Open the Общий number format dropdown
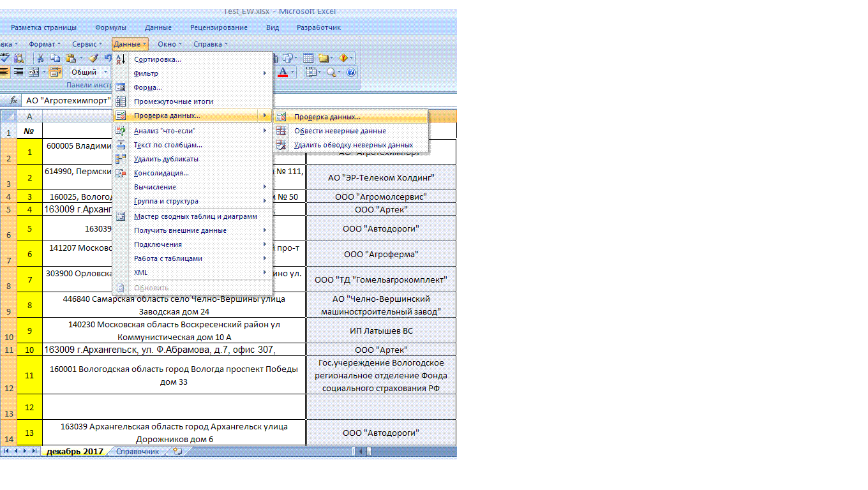868x490 pixels. 105,72
